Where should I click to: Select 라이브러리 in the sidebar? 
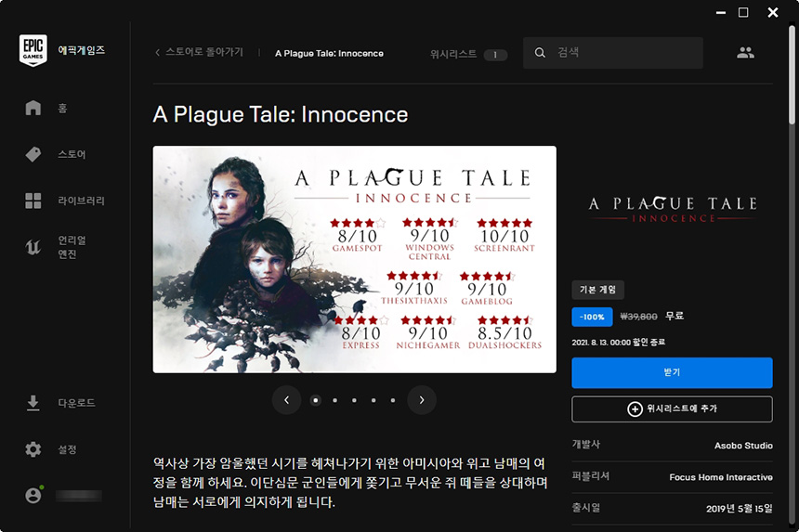pos(81,201)
